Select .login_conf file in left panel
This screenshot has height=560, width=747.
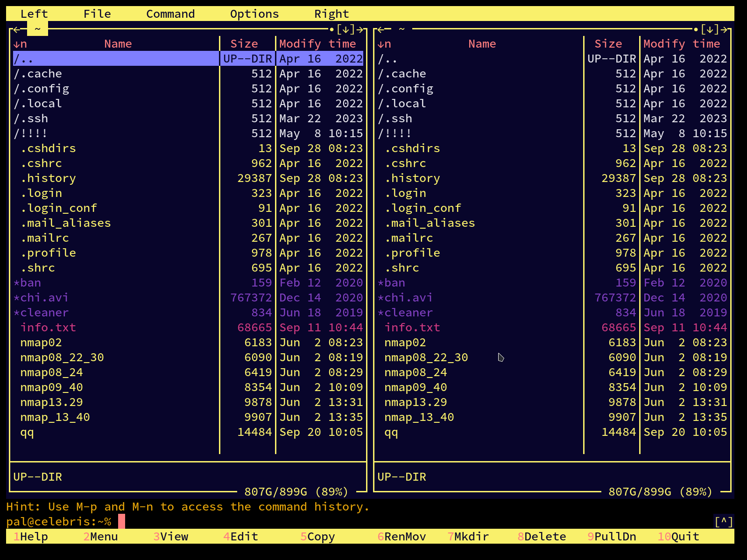click(188, 208)
